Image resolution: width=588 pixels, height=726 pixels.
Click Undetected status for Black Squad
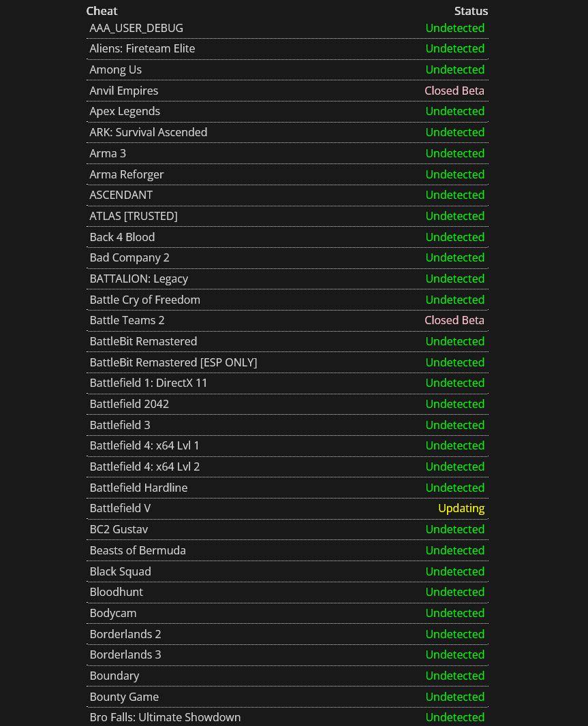(x=455, y=571)
